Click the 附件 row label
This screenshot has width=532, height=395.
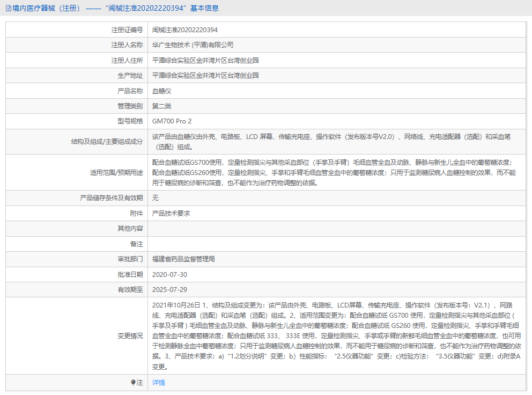pyautogui.click(x=137, y=213)
